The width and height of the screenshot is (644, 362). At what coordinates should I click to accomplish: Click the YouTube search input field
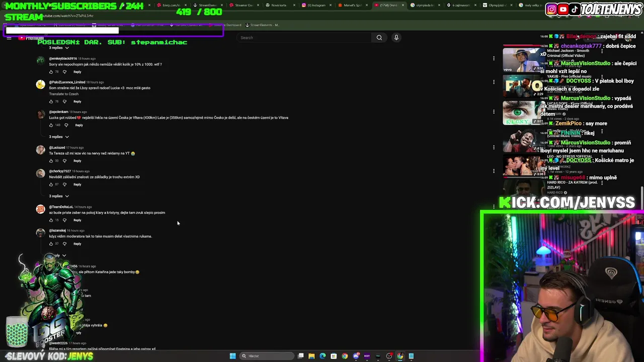304,38
